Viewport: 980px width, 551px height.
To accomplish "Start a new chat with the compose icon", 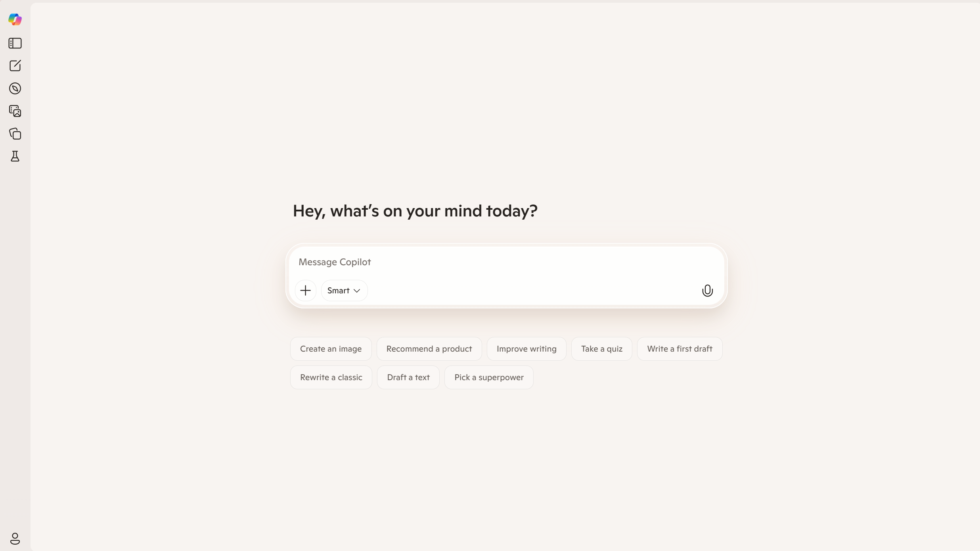I will tap(15, 66).
